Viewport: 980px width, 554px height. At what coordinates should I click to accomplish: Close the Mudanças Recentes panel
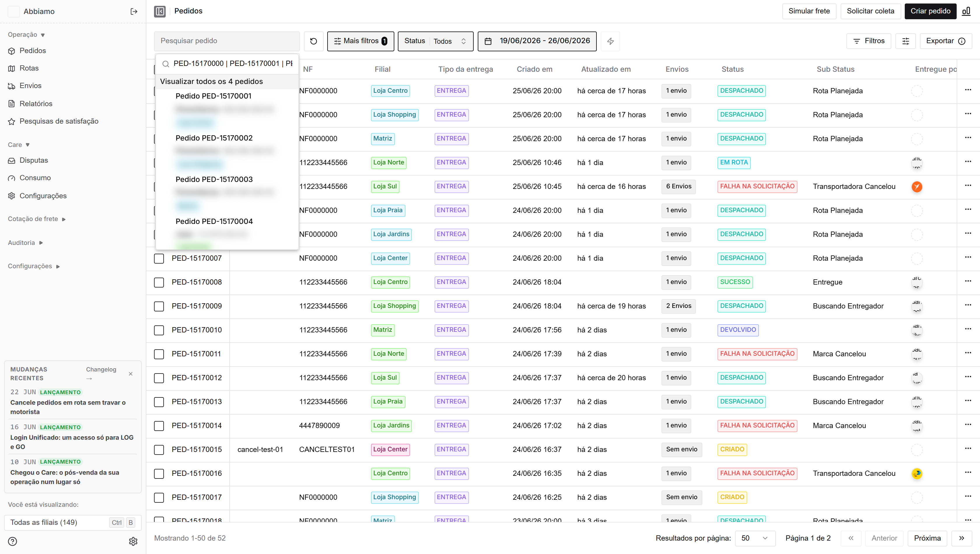131,374
